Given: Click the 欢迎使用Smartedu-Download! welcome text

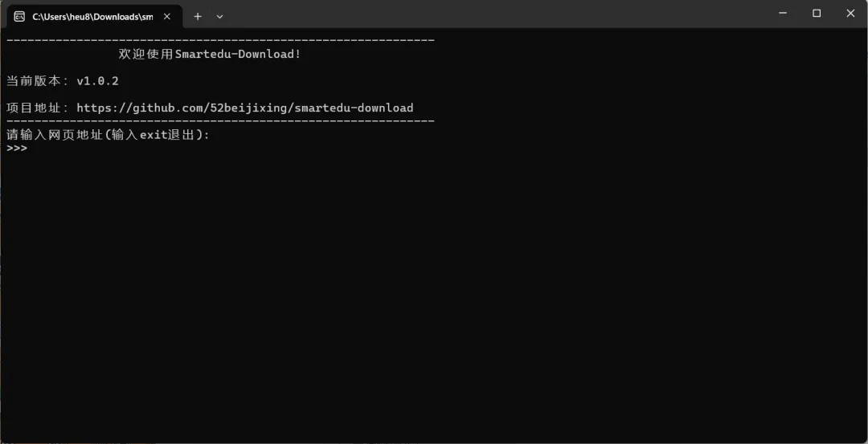Looking at the screenshot, I should [x=210, y=54].
